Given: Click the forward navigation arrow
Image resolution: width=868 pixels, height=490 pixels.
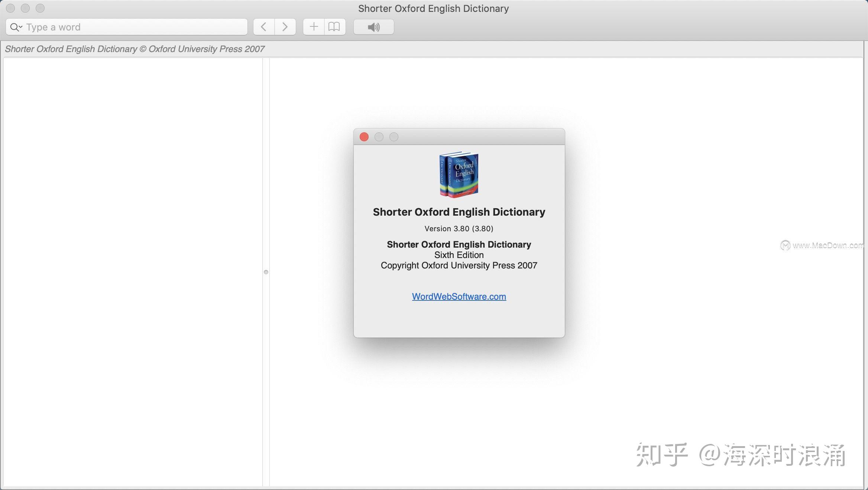Looking at the screenshot, I should tap(285, 26).
